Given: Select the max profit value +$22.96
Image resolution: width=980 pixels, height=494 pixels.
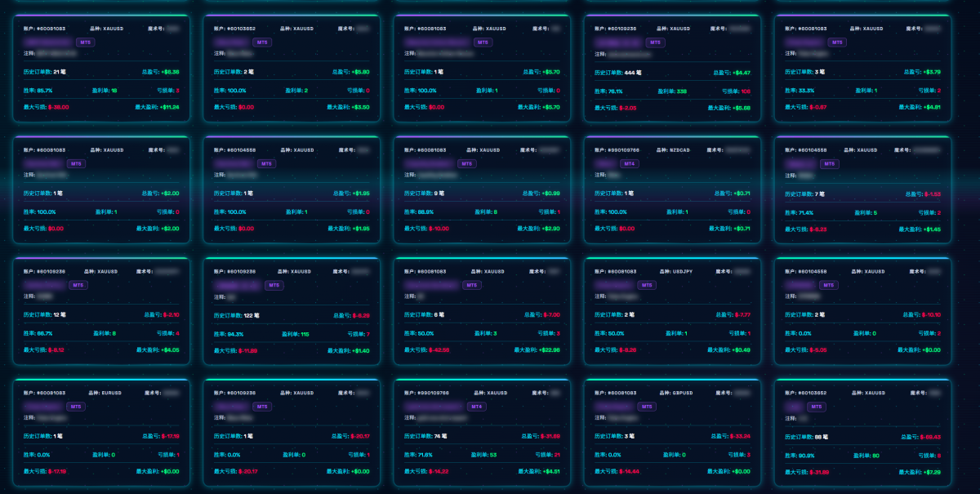Looking at the screenshot, I should pyautogui.click(x=548, y=349).
